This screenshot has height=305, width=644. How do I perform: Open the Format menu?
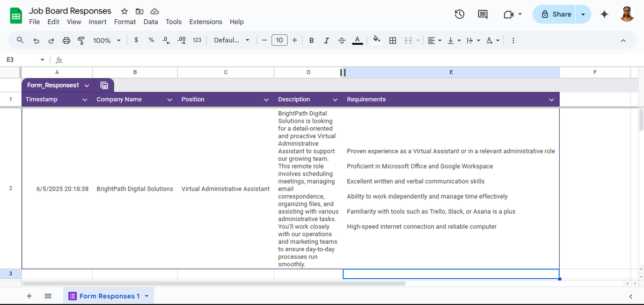coord(125,22)
